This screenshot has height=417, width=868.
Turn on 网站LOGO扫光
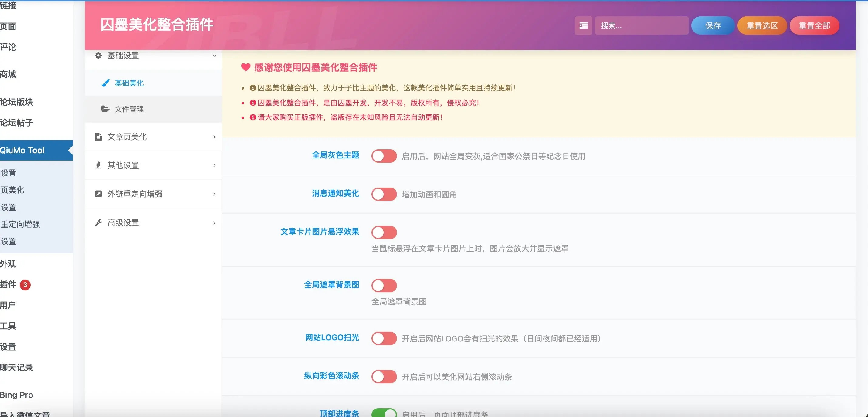(384, 338)
